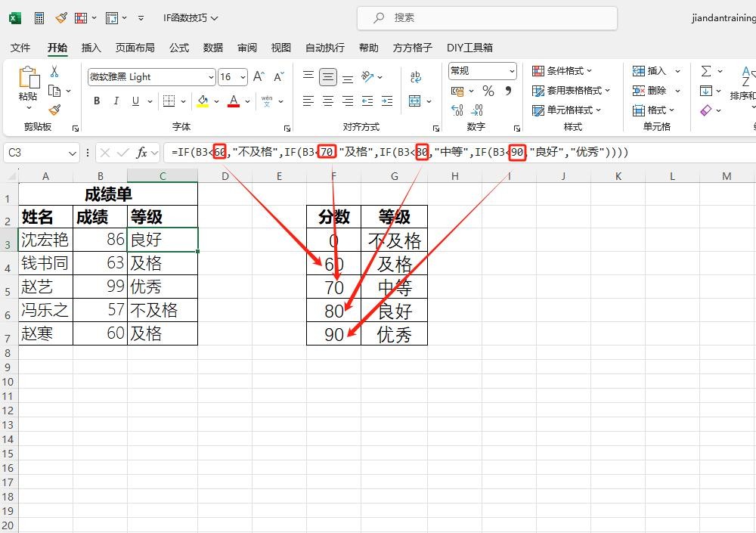Expand the number format 常规 dropdown
Image resolution: width=756 pixels, height=533 pixels.
(512, 71)
